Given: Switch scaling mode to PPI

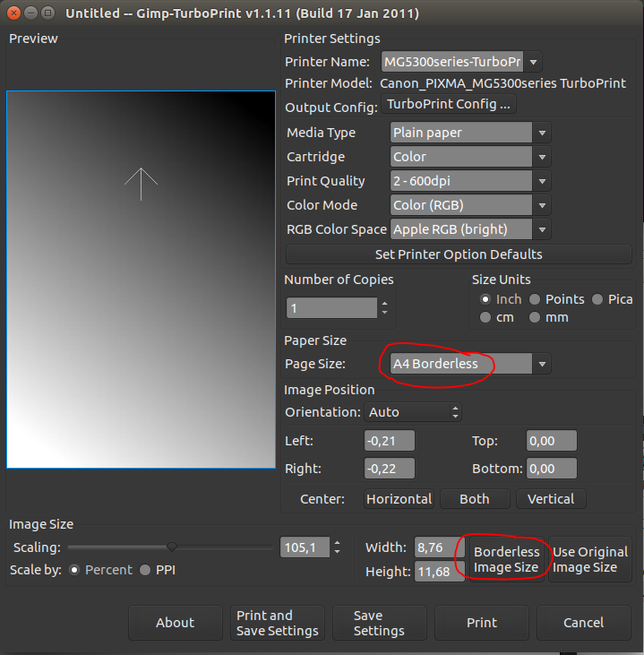Looking at the screenshot, I should 145,570.
